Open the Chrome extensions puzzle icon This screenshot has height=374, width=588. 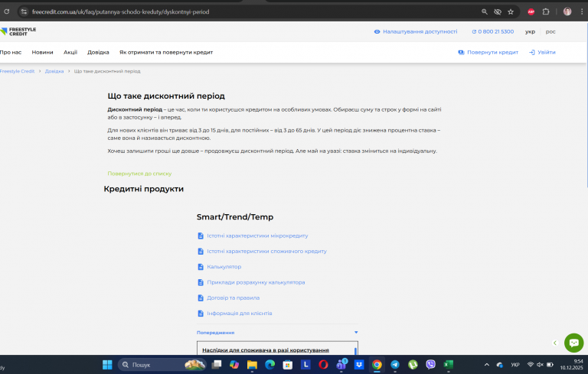tap(546, 11)
